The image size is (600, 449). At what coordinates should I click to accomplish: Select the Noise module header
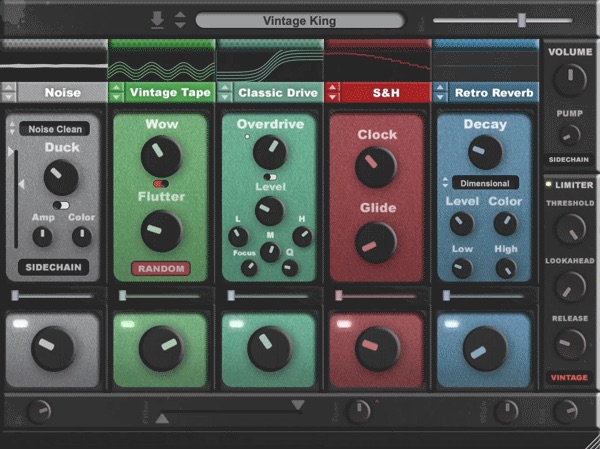(62, 92)
